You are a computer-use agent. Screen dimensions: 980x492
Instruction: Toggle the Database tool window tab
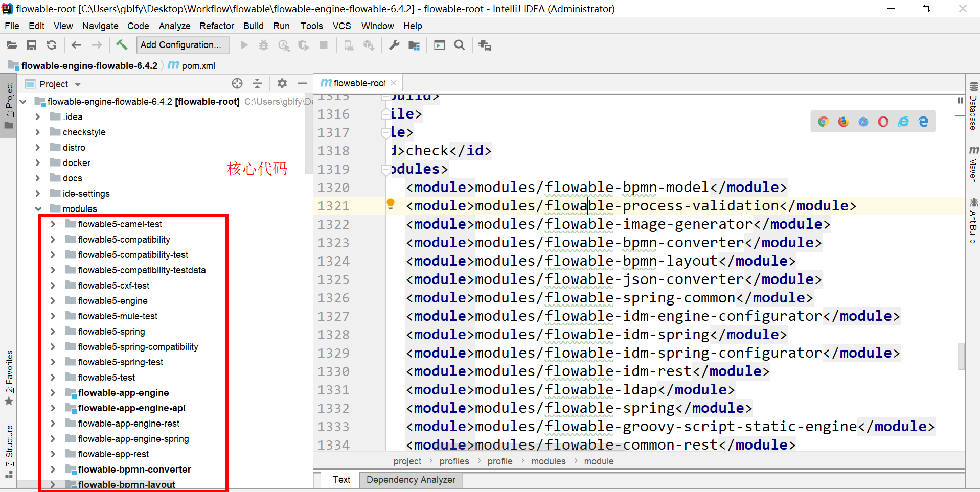[x=973, y=106]
